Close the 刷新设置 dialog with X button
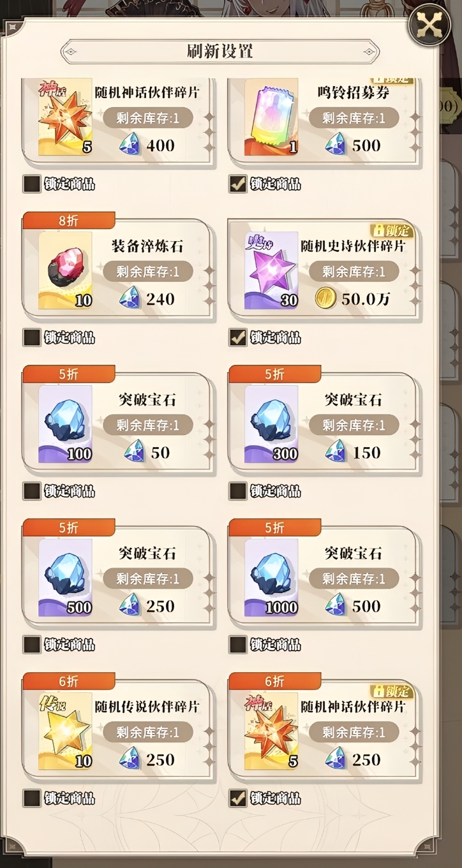462x868 pixels. 429,25
